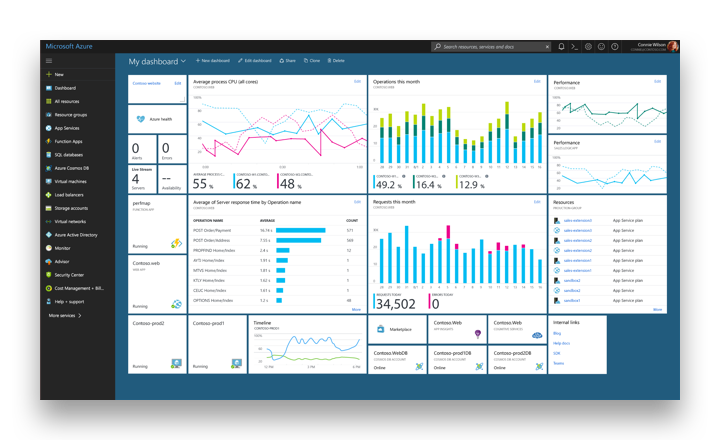Click Edit on Requests this month chart

(x=537, y=202)
